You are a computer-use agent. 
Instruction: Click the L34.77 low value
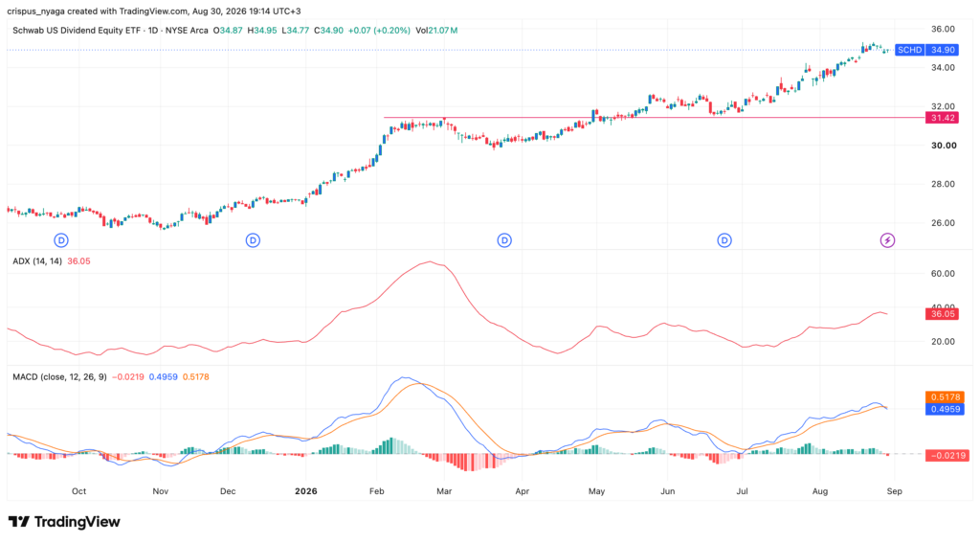click(295, 30)
